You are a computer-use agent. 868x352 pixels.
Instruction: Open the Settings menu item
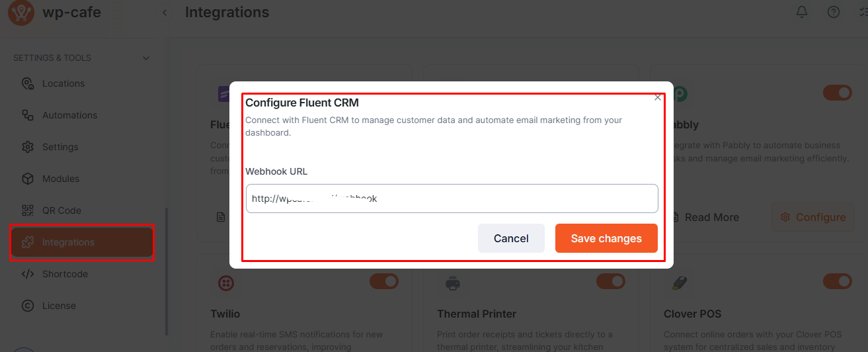click(60, 147)
